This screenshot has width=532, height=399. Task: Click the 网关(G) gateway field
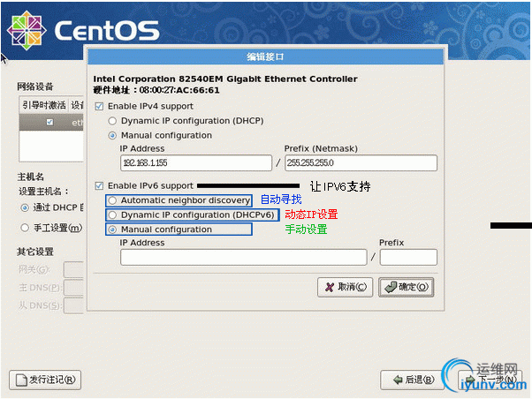click(73, 270)
